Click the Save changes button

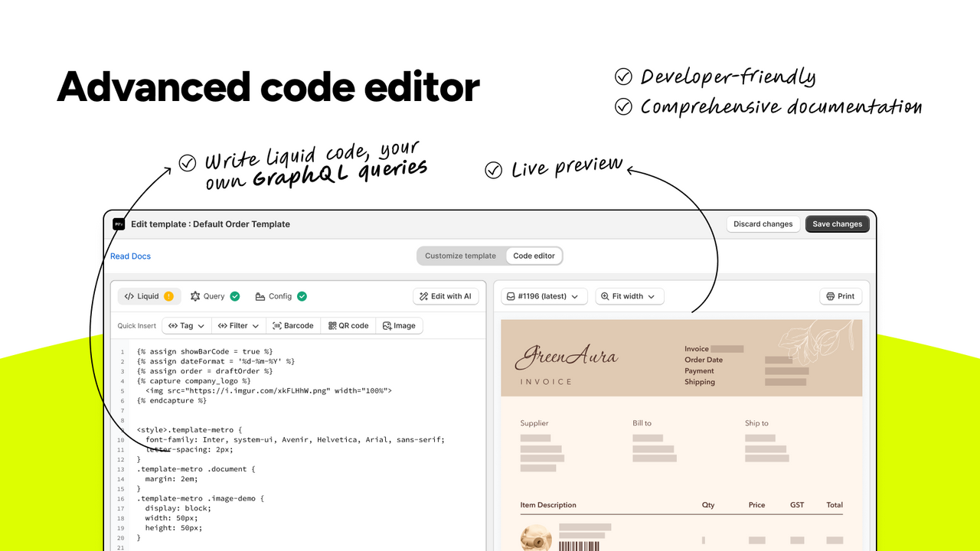click(837, 224)
